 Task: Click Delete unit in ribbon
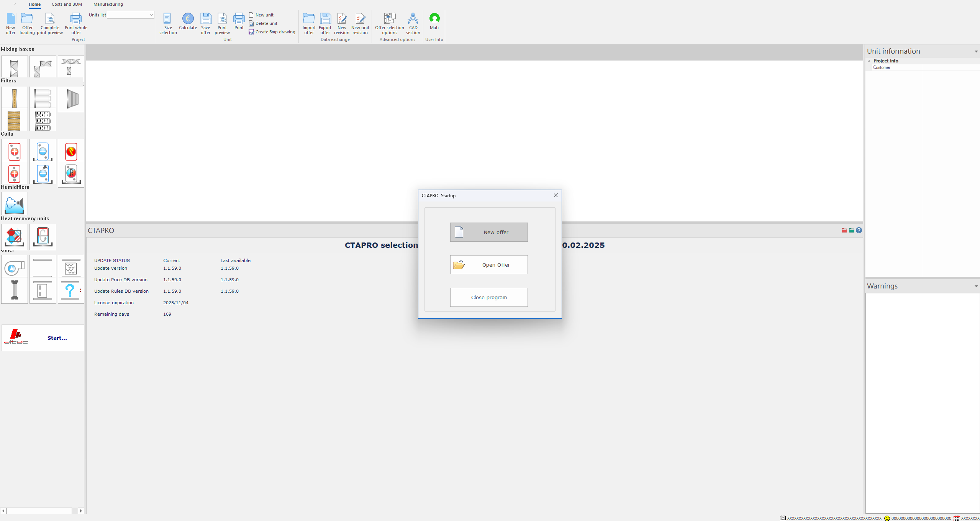[263, 23]
